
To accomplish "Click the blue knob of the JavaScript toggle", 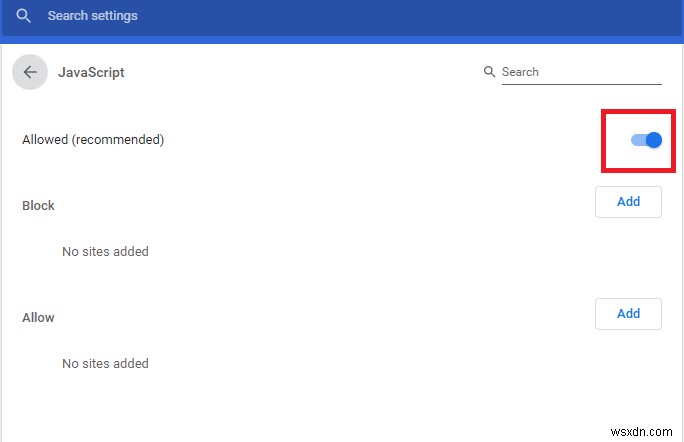I will tap(654, 140).
